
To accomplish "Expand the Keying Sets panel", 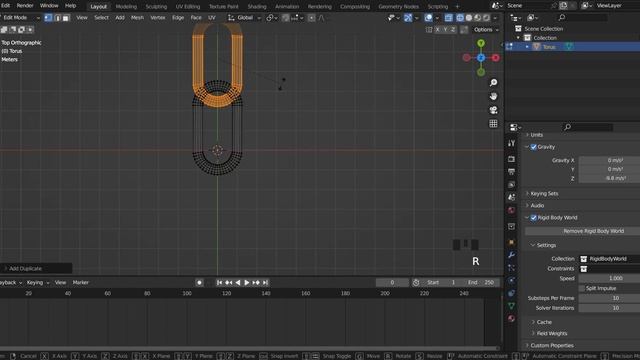I will (544, 193).
